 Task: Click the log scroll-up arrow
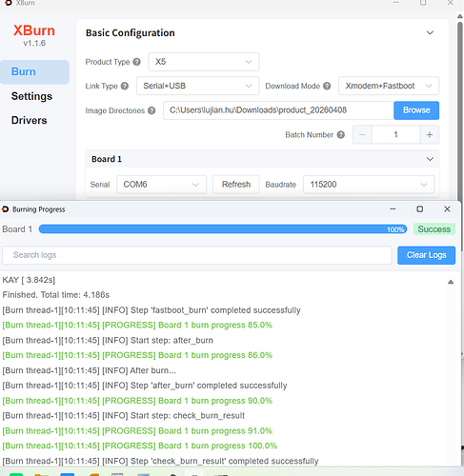(x=451, y=282)
